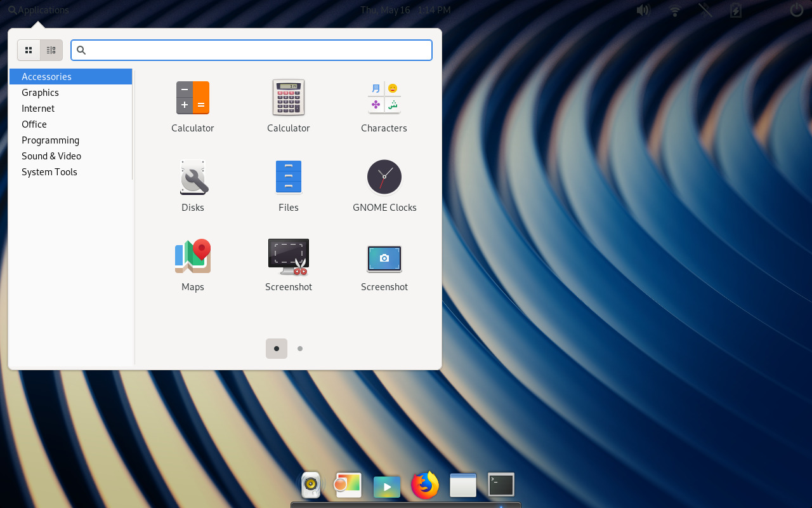The width and height of the screenshot is (812, 508).
Task: Go to the second applications page dot
Action: (x=299, y=348)
